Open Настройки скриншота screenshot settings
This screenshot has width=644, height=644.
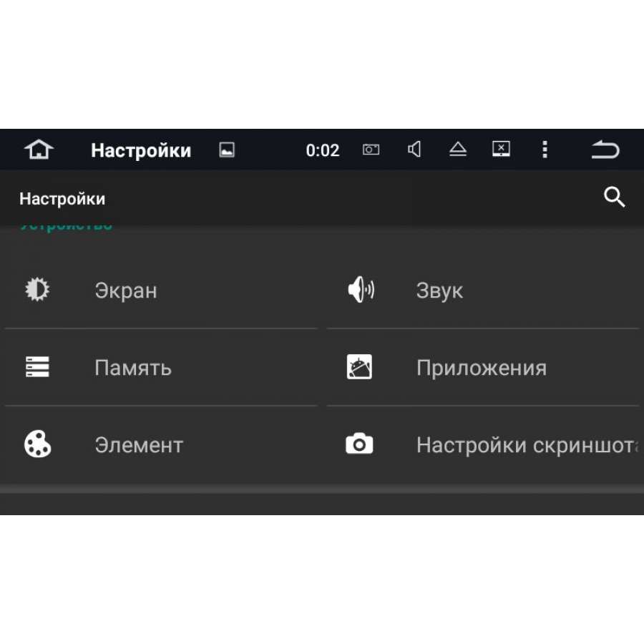(483, 444)
